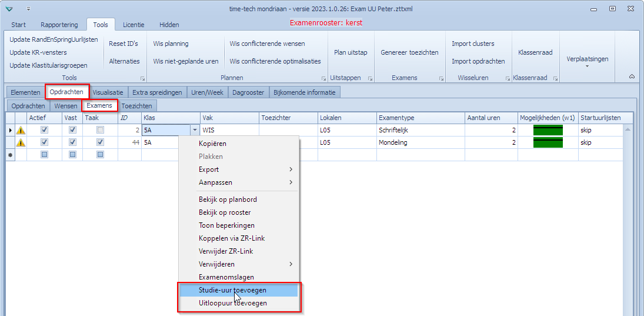The height and width of the screenshot is (316, 644).
Task: Click Update KR-vensters
Action: coord(38,52)
